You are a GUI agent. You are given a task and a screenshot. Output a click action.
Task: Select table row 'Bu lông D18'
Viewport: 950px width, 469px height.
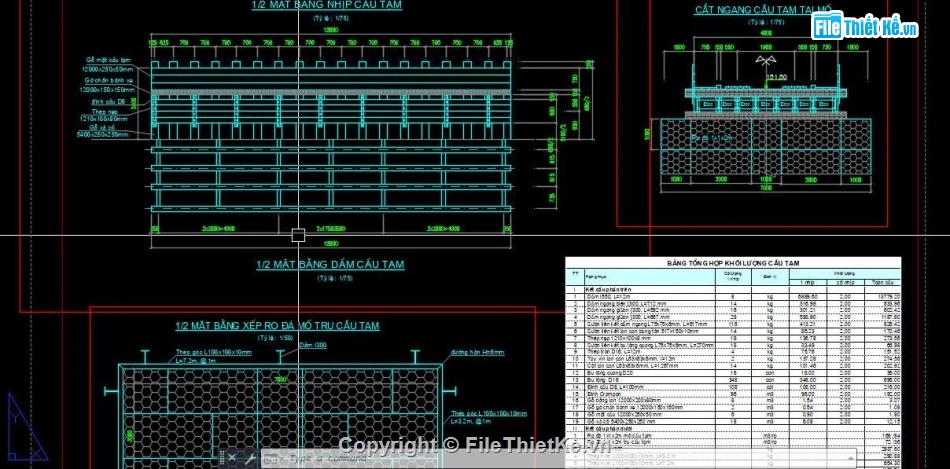coord(733,380)
